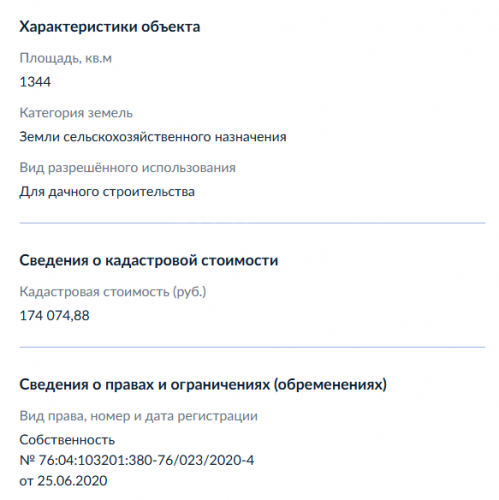
Task: Click the divider line below Для дачного строительства
Action: point(252,223)
